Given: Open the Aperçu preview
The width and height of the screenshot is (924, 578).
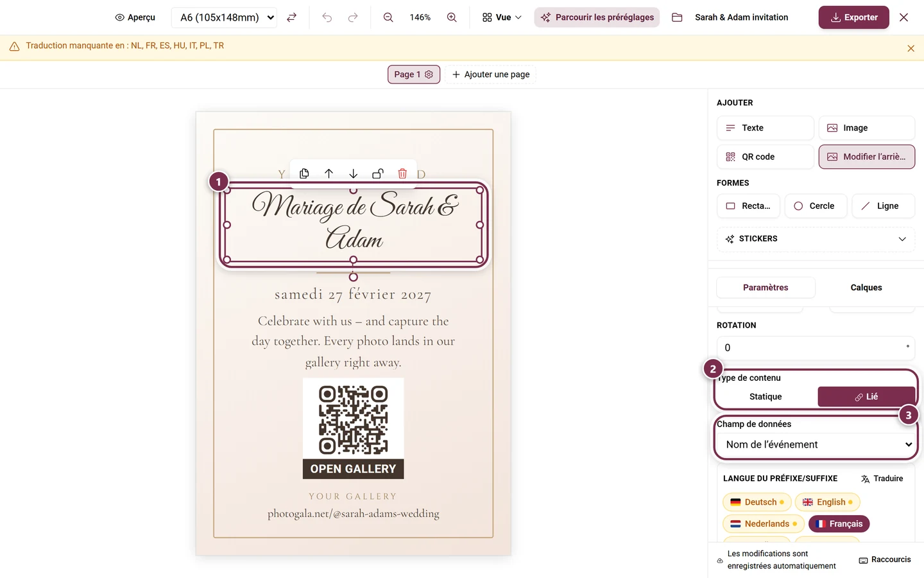Looking at the screenshot, I should [x=135, y=17].
